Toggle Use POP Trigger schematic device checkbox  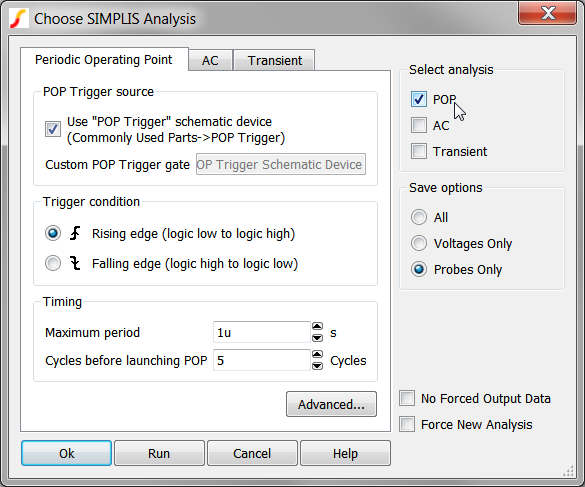click(x=53, y=129)
